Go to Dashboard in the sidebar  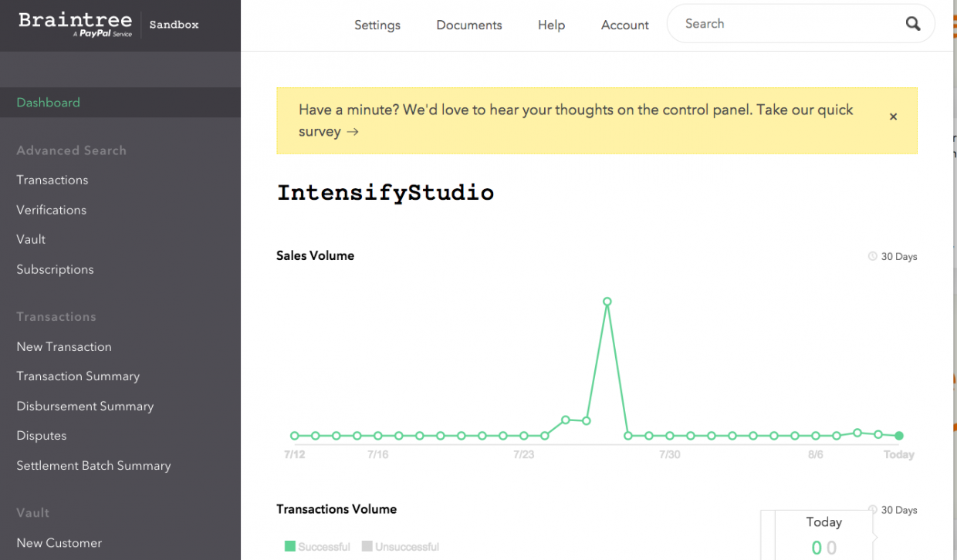[x=48, y=103]
